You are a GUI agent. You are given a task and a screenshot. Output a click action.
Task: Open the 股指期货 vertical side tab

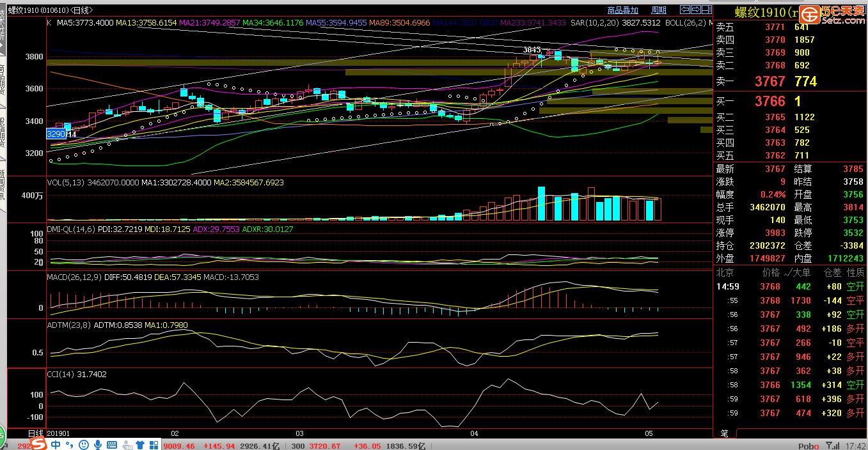tap(3, 133)
